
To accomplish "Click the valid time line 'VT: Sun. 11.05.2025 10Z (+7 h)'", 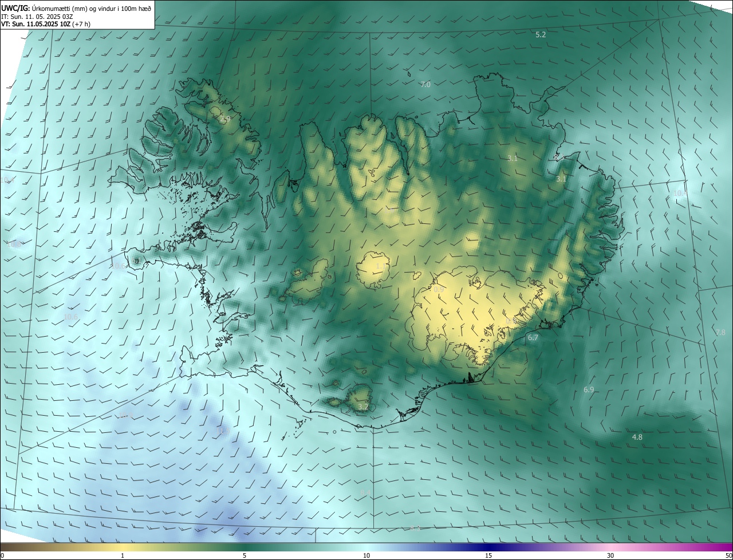I will 46,24.
